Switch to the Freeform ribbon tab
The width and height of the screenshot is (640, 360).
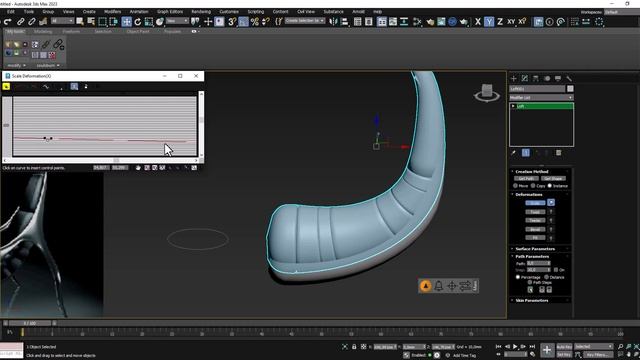tap(71, 31)
